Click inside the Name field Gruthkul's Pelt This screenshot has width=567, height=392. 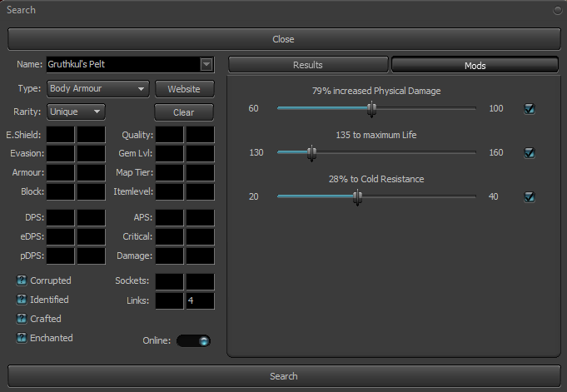pos(124,64)
